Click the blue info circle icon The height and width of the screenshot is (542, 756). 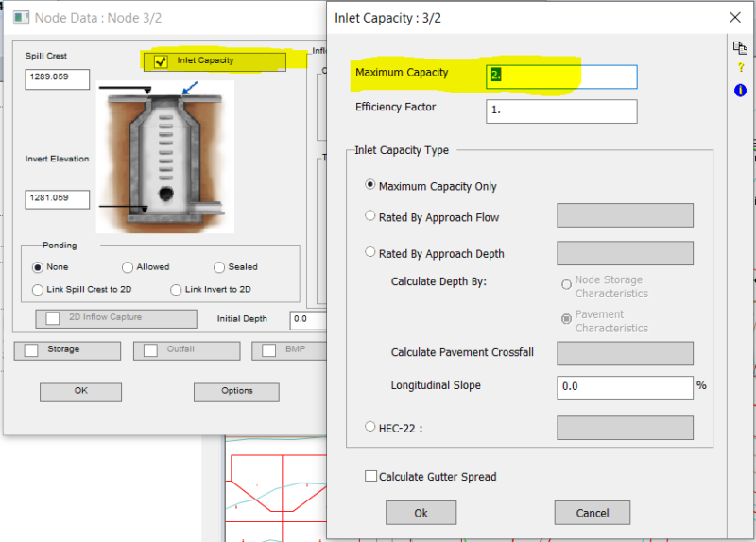[740, 90]
